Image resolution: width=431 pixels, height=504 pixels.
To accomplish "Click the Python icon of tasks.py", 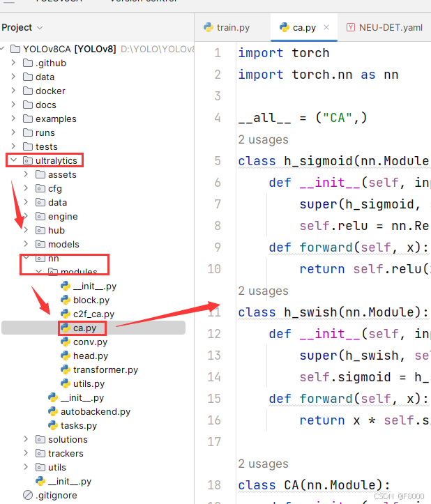I will click(x=53, y=425).
